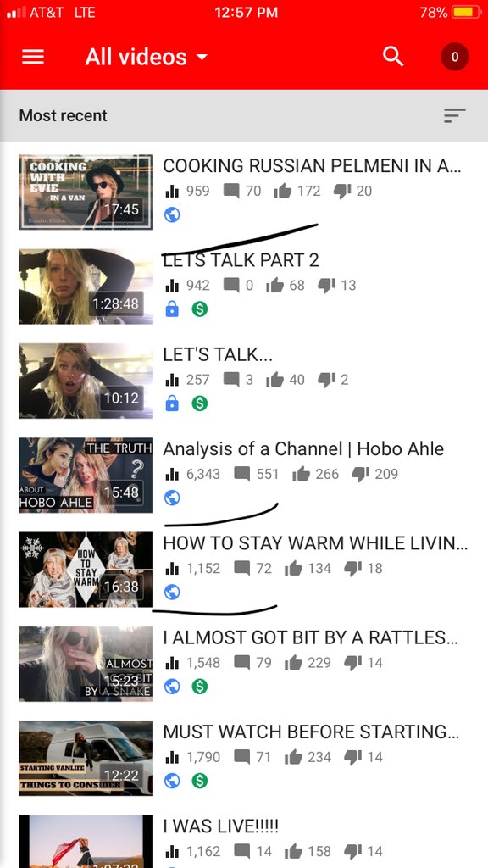The height and width of the screenshot is (868, 488).
Task: Open the hamburger navigation menu
Action: point(33,57)
